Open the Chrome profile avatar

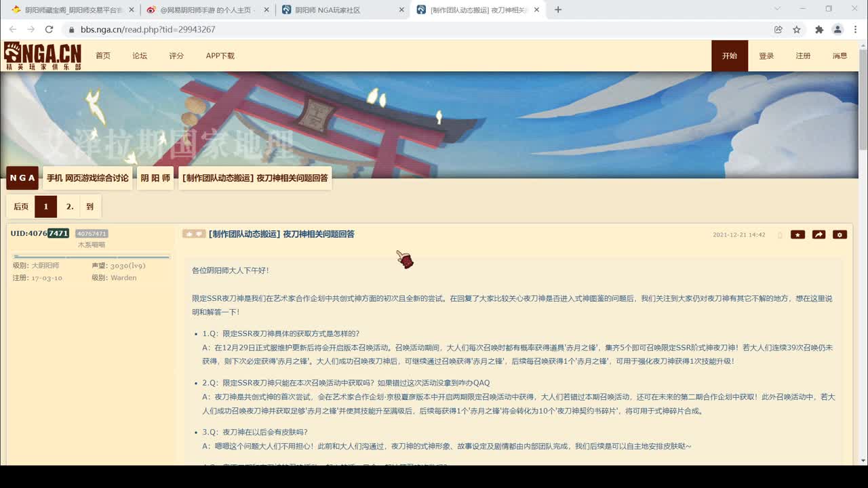[x=837, y=30]
